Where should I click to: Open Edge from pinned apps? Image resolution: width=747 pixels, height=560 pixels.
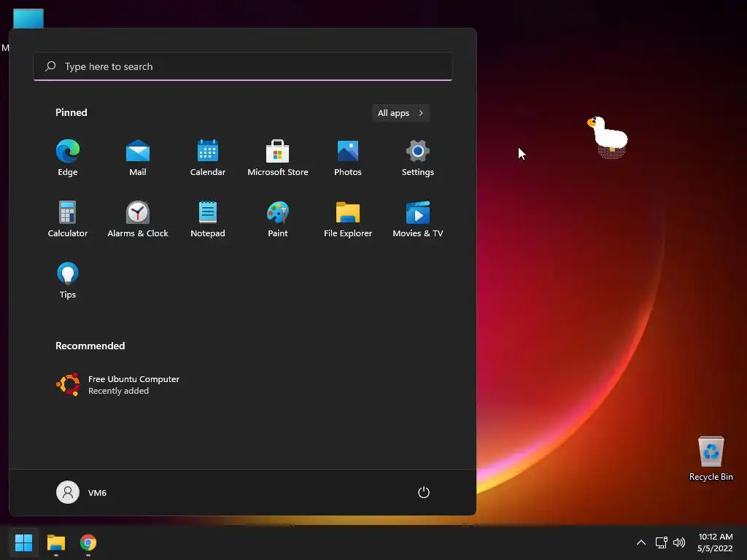(x=68, y=157)
